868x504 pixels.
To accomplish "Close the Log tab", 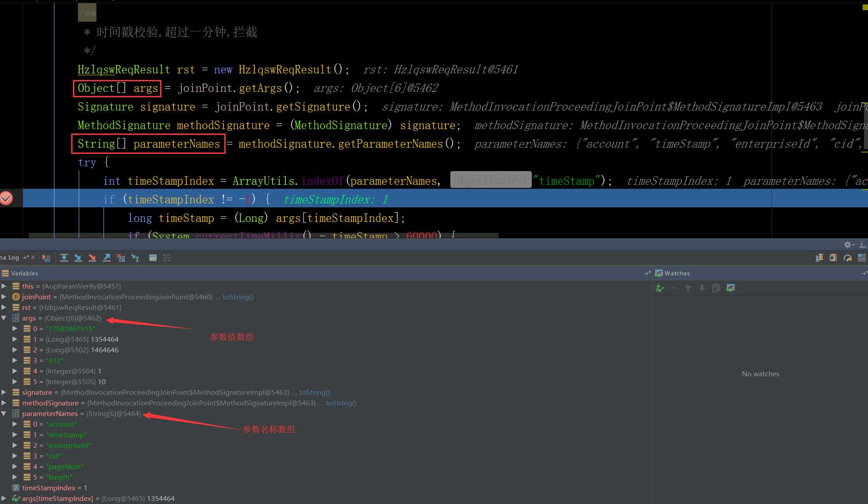I will pyautogui.click(x=33, y=257).
